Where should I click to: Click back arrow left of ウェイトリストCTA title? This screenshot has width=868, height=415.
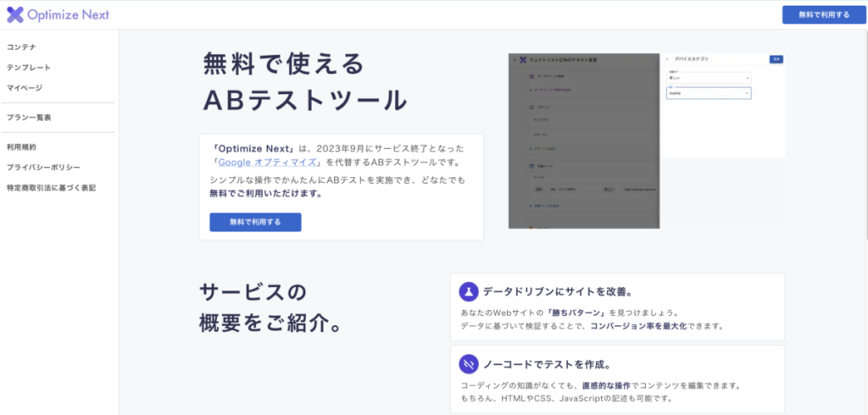514,59
